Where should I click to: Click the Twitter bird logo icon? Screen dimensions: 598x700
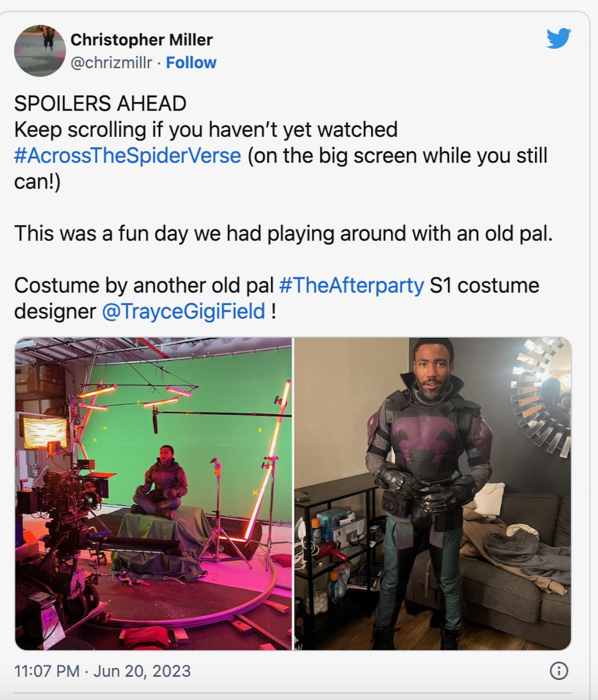point(559,38)
